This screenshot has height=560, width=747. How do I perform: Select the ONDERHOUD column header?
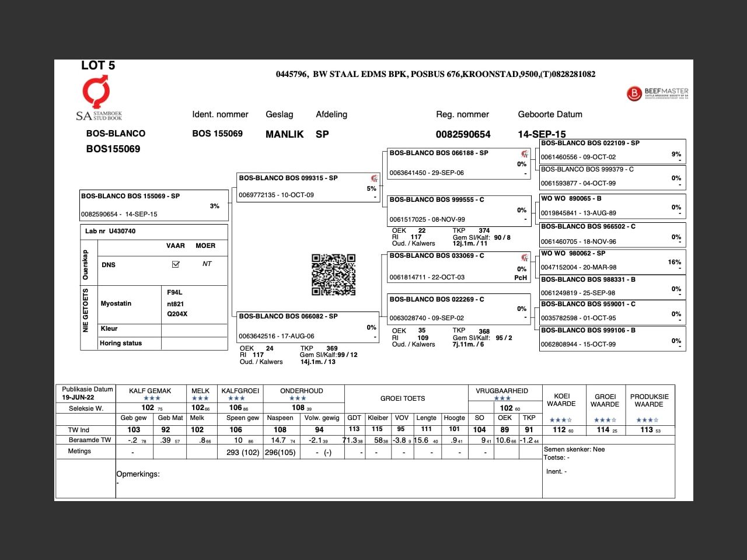click(301, 391)
